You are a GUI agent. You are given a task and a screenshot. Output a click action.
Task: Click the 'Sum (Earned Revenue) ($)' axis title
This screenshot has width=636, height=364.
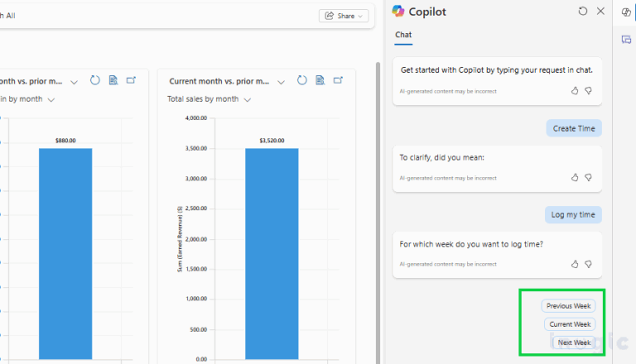[x=180, y=239]
